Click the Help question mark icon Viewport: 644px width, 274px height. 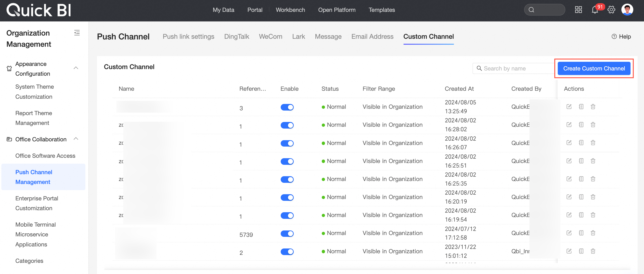(614, 36)
